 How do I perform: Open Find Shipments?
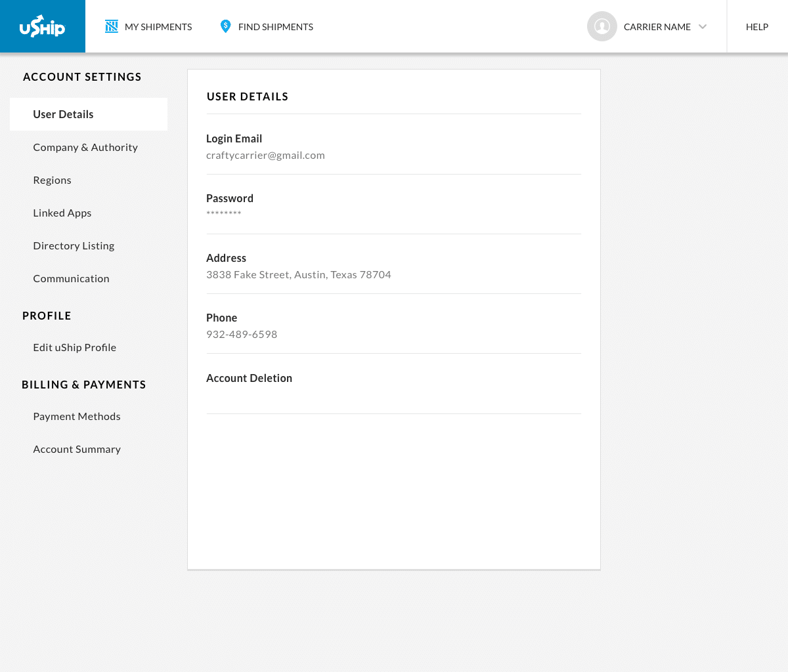[267, 27]
